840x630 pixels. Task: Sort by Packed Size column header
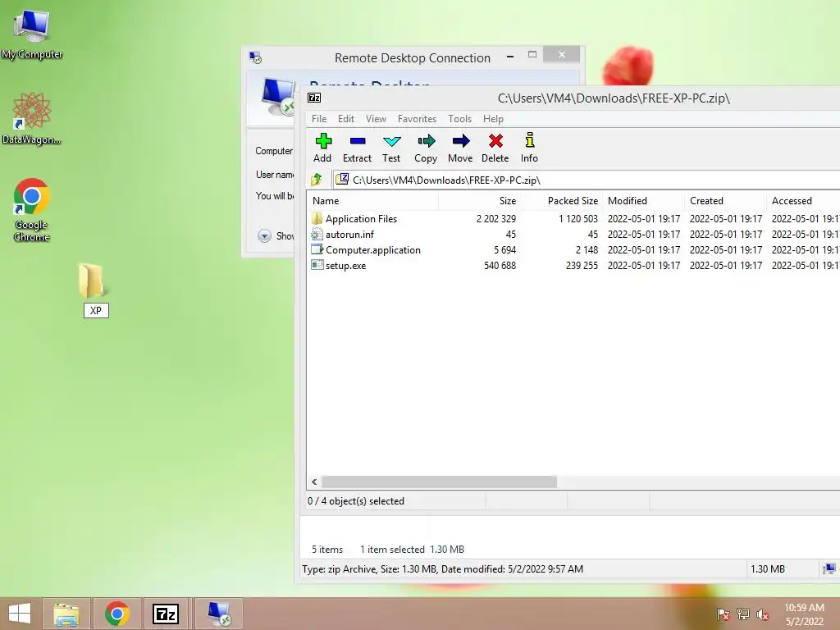point(561,200)
